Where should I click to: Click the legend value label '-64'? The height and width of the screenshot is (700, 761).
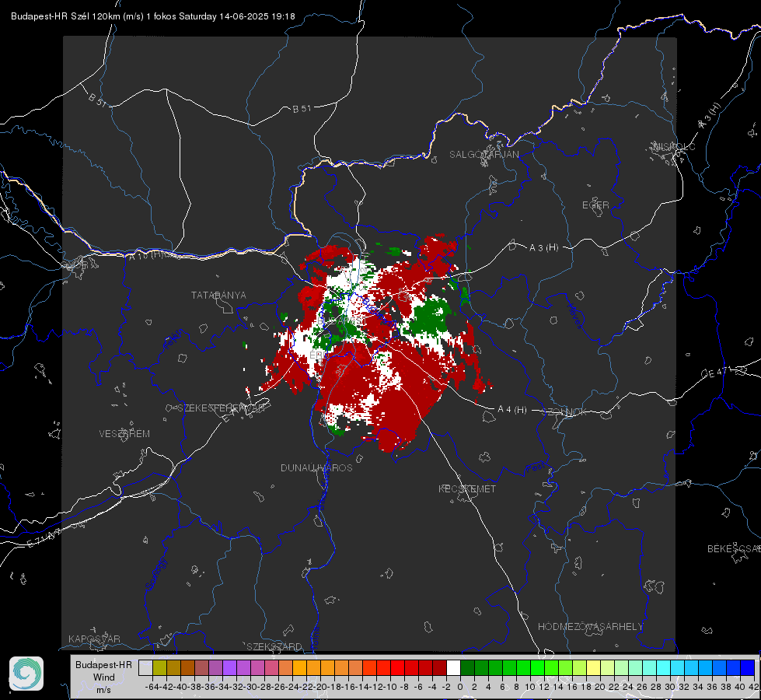(x=152, y=687)
